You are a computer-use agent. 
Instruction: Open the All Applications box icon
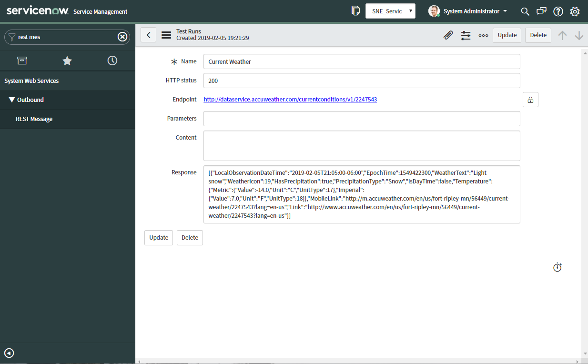(x=22, y=61)
